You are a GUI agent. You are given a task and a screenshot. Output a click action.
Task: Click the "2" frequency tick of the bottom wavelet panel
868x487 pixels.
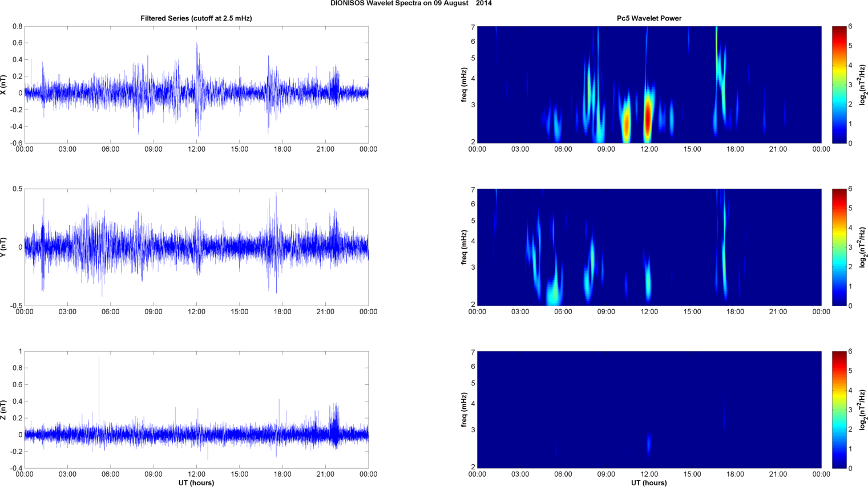tap(473, 467)
